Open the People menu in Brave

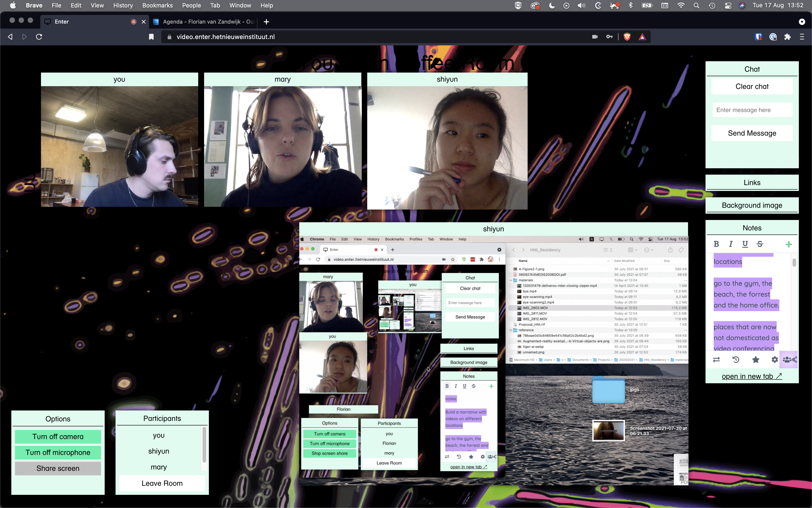point(191,5)
